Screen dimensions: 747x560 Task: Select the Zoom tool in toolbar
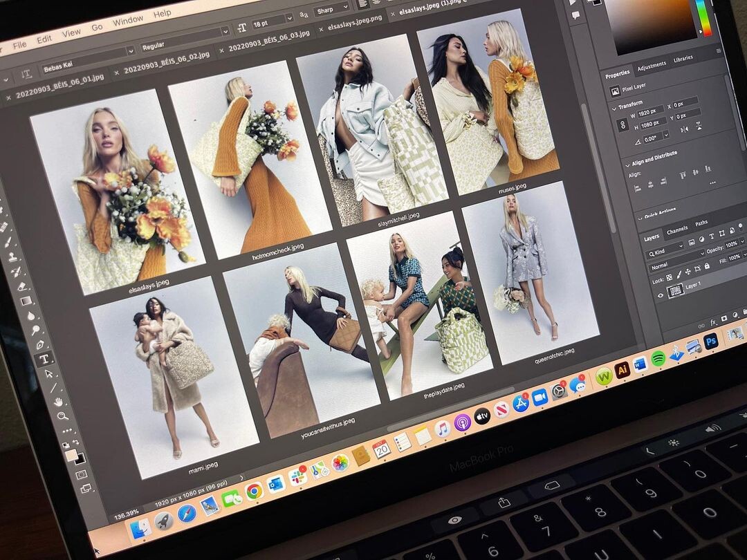(62, 416)
